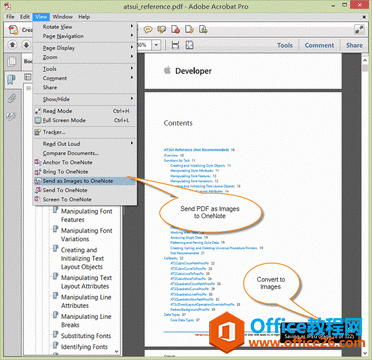Expand the Show/Hide submenu
The image size is (372, 360).
click(x=85, y=99)
